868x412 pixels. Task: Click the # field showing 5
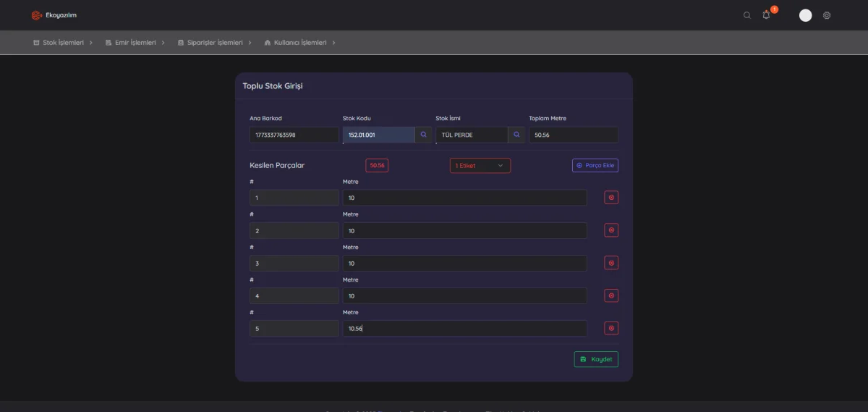[294, 329]
